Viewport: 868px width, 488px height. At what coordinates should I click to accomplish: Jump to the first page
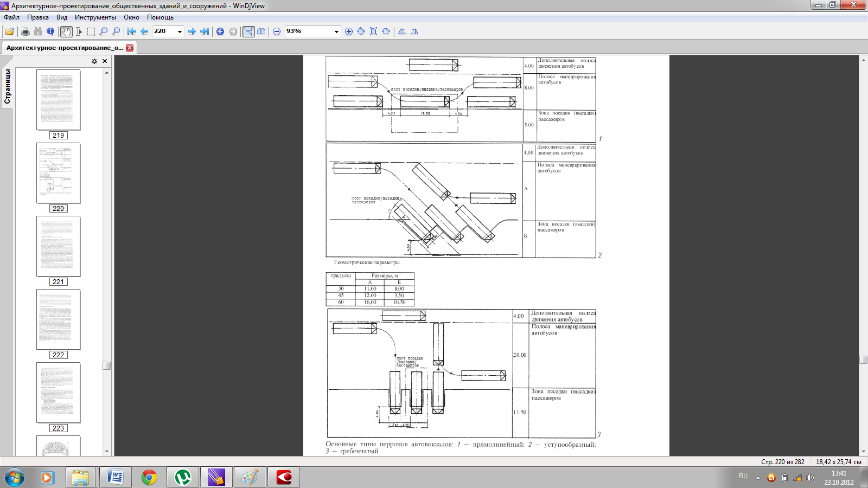pos(132,31)
